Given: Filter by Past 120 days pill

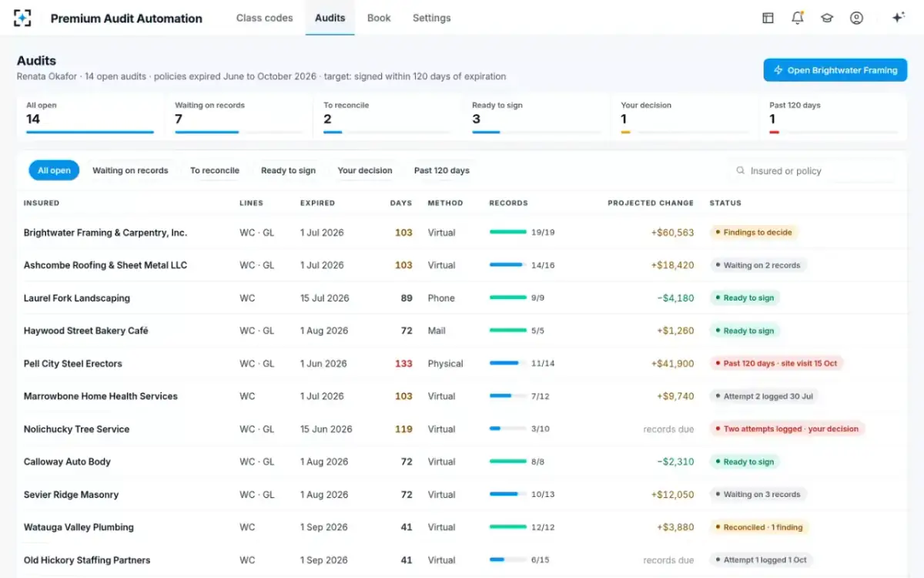Looking at the screenshot, I should point(442,170).
